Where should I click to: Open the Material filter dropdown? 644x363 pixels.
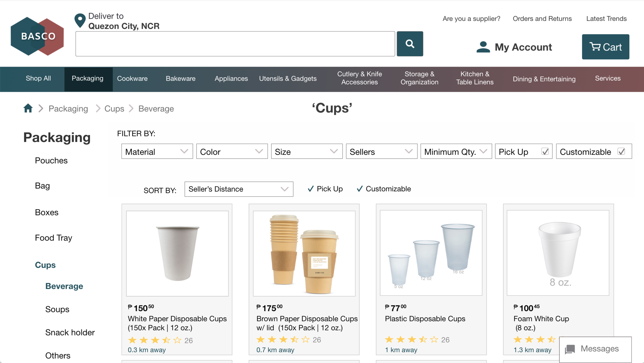pos(157,151)
